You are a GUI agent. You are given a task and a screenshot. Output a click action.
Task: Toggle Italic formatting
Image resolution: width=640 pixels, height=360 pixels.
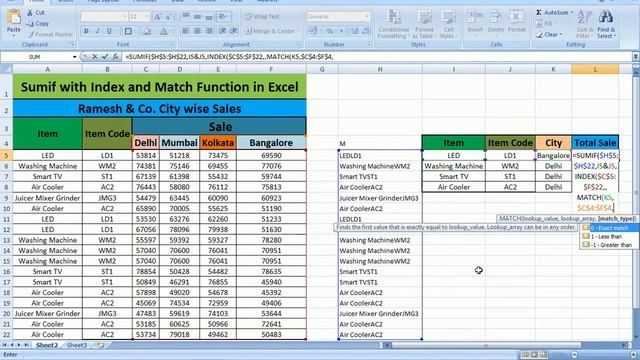97,31
